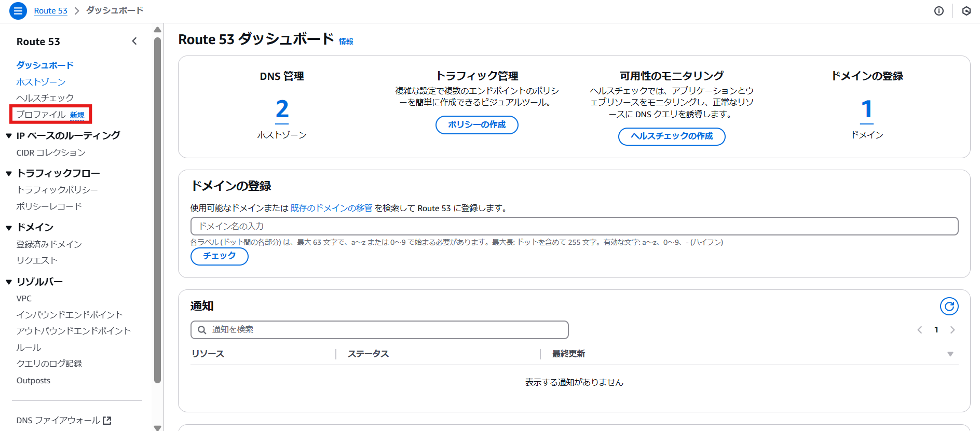Image resolution: width=980 pixels, height=431 pixels.
Task: Click the hosted zones count 2
Action: point(282,110)
